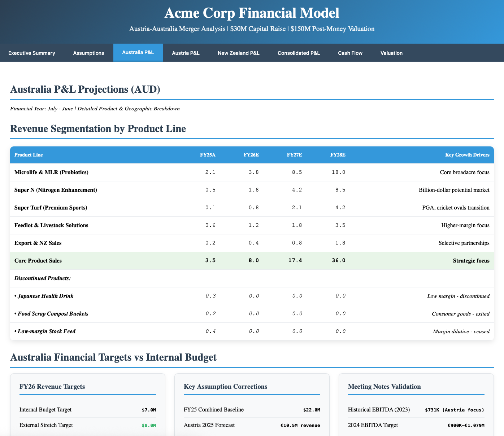Switch to the Assumptions tab

pyautogui.click(x=88, y=53)
